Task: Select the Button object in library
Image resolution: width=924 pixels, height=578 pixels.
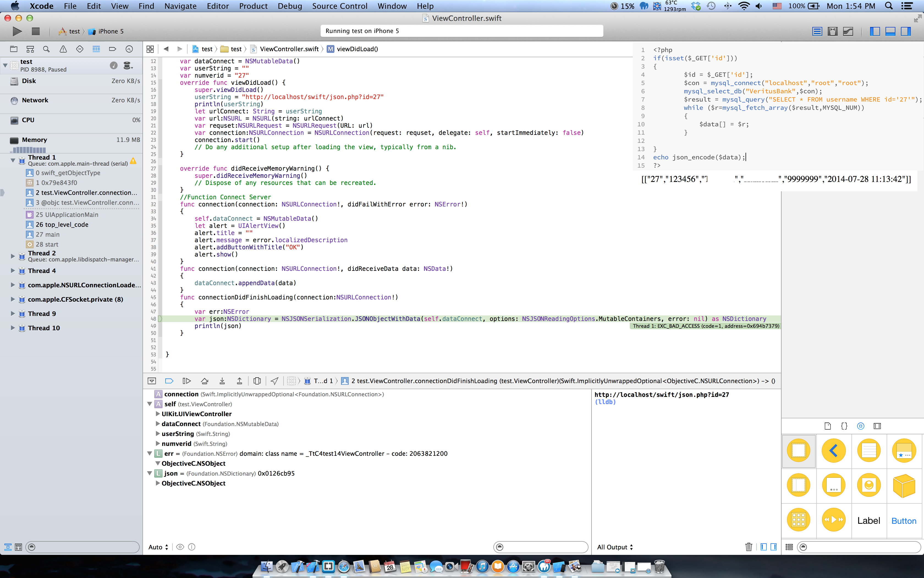Action: (x=904, y=520)
